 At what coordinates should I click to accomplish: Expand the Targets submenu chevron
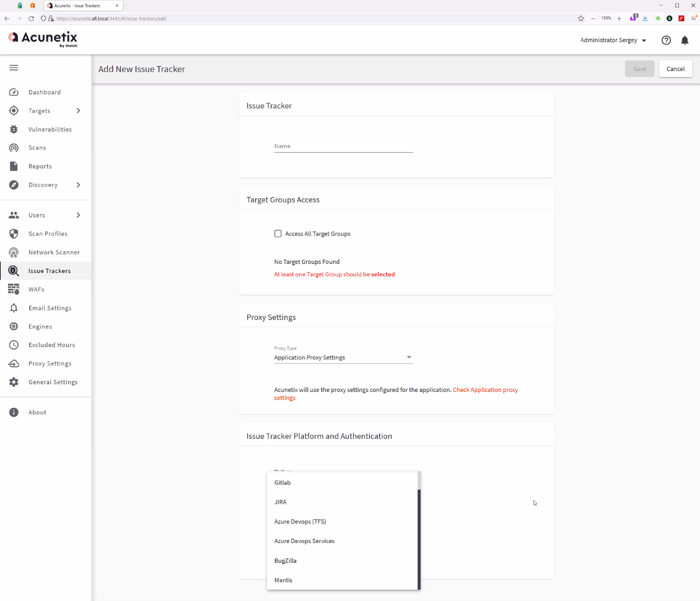pos(78,110)
